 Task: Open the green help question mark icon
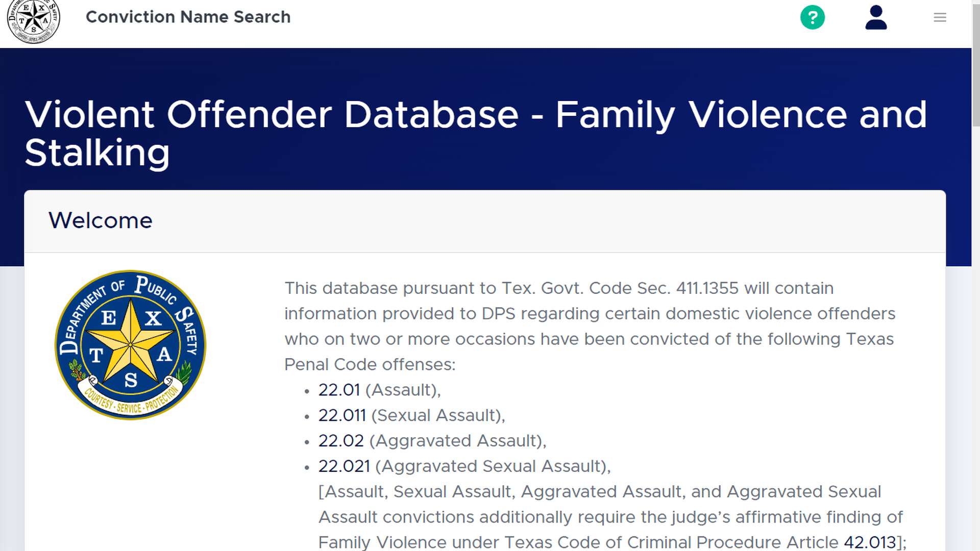click(x=812, y=17)
